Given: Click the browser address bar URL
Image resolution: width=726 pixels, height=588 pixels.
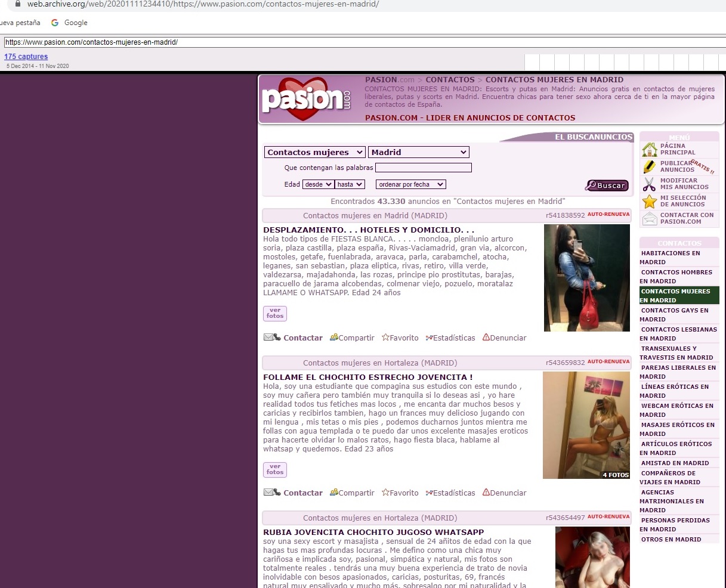Looking at the screenshot, I should pyautogui.click(x=203, y=4).
